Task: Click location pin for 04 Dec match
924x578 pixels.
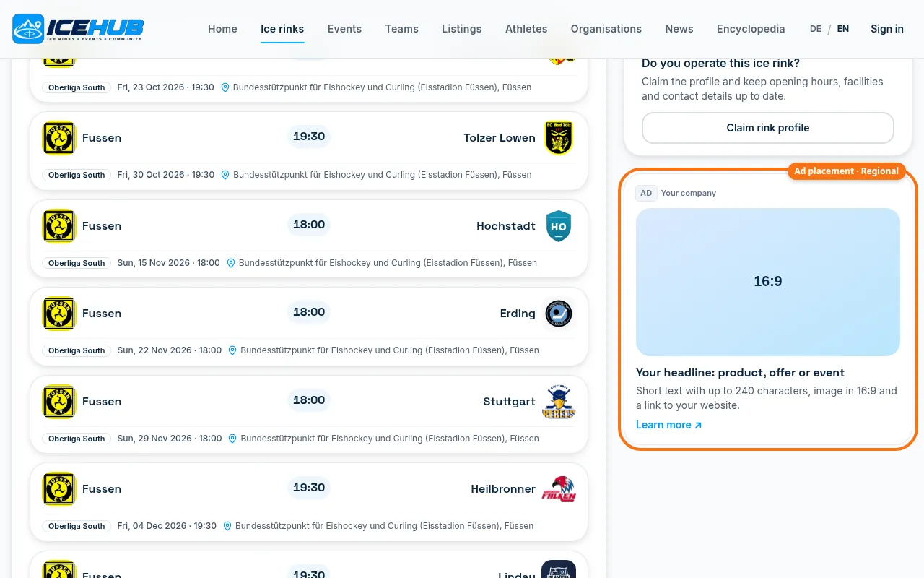Action: tap(227, 526)
